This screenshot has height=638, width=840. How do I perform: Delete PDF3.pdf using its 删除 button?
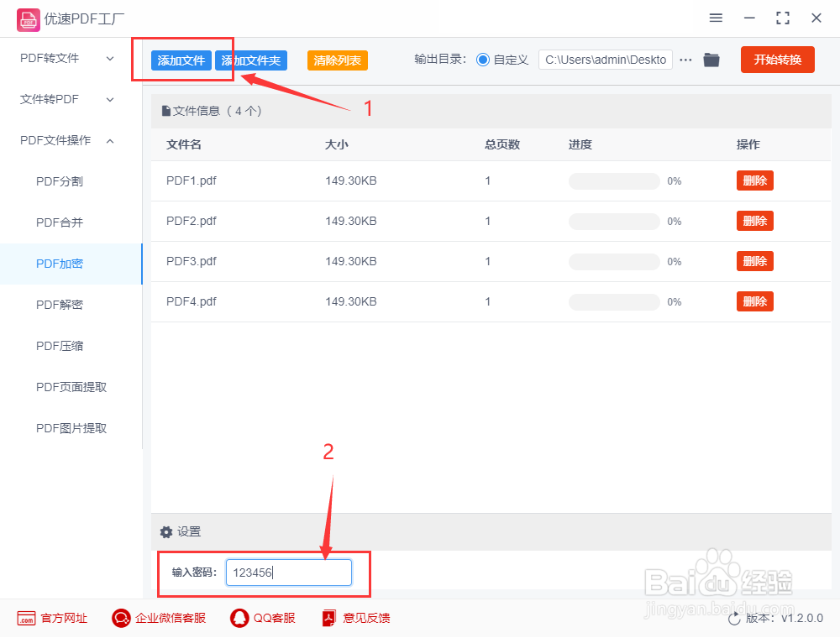tap(754, 260)
